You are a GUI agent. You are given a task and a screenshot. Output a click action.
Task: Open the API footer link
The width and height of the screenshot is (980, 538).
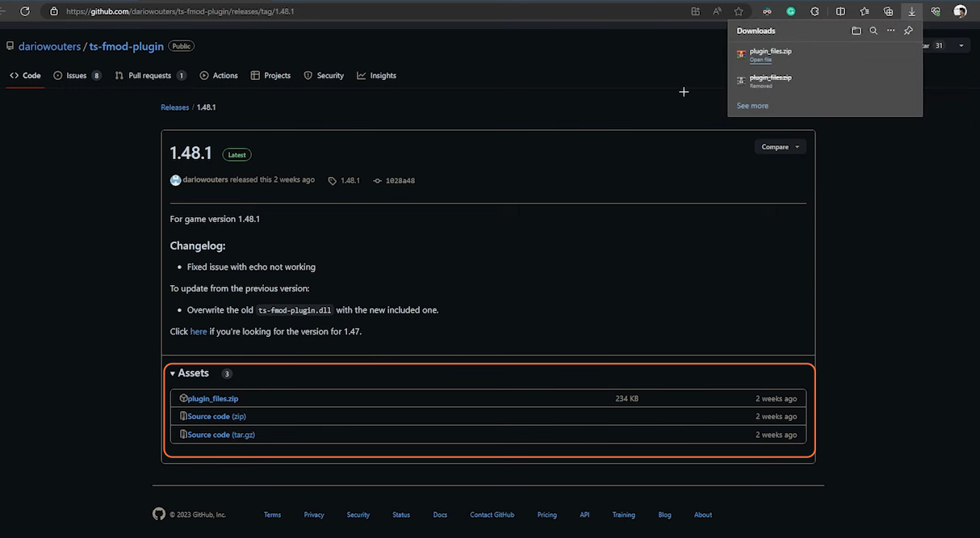(584, 515)
